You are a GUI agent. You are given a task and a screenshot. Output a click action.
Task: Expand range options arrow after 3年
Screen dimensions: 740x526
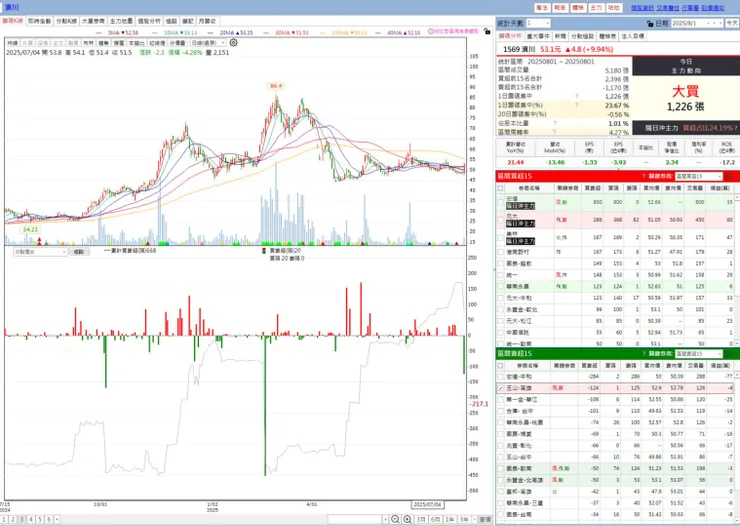474,519
